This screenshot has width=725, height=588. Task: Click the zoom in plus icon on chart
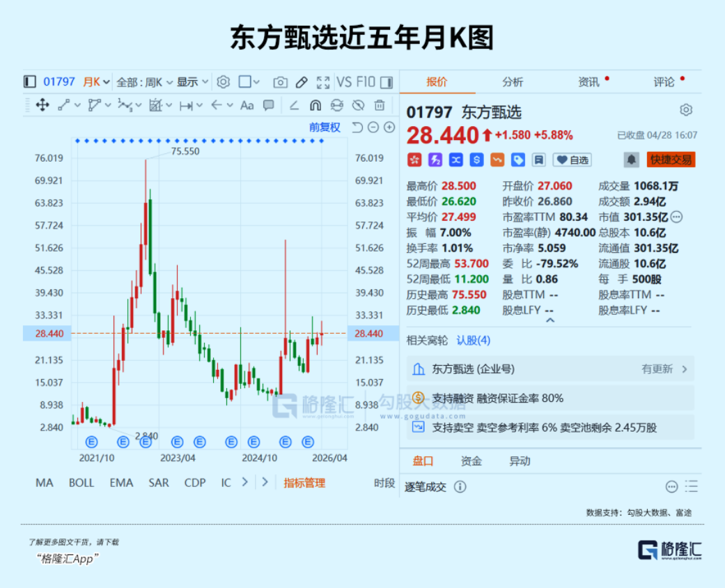click(389, 127)
